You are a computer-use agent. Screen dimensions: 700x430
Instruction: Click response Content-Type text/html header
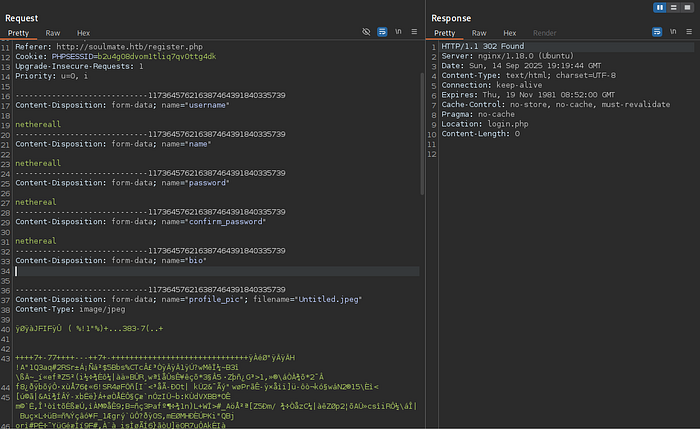coord(529,75)
